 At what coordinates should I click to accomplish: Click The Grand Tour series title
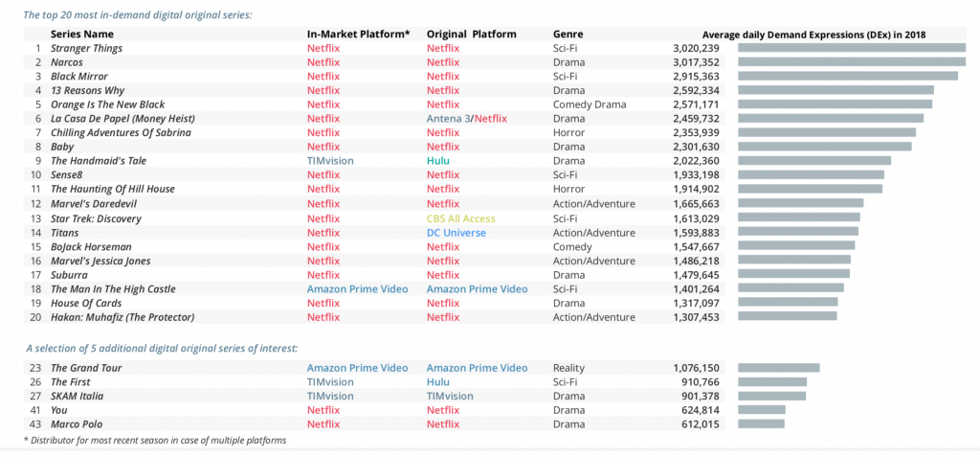pyautogui.click(x=86, y=368)
